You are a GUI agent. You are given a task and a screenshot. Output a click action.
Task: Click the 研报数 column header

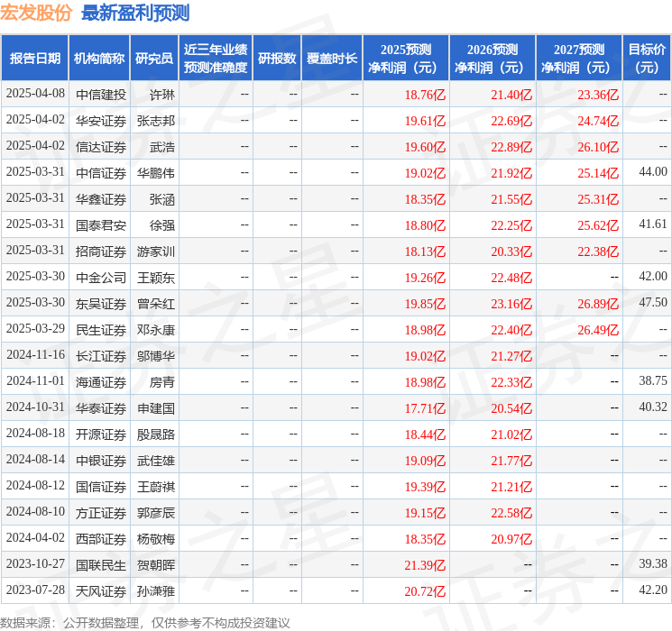point(277,59)
